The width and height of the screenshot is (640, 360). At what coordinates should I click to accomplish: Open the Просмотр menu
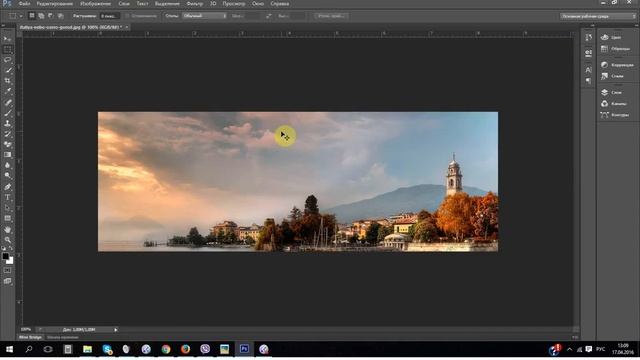234,4
